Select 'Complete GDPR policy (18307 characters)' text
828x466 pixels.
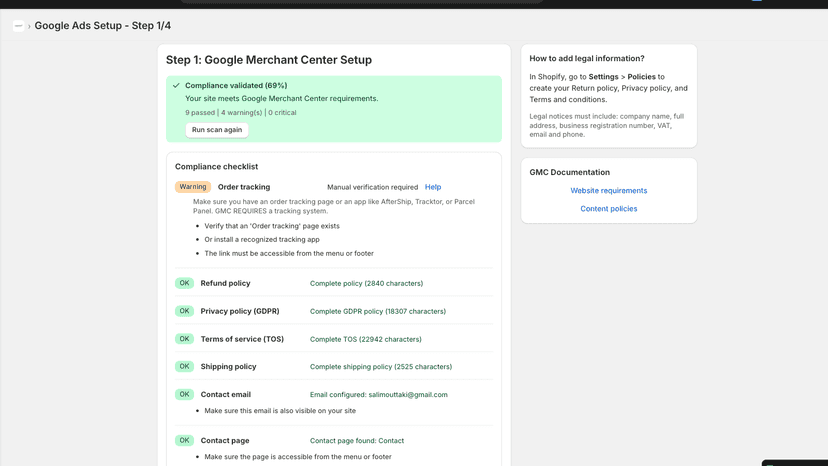[x=378, y=311]
